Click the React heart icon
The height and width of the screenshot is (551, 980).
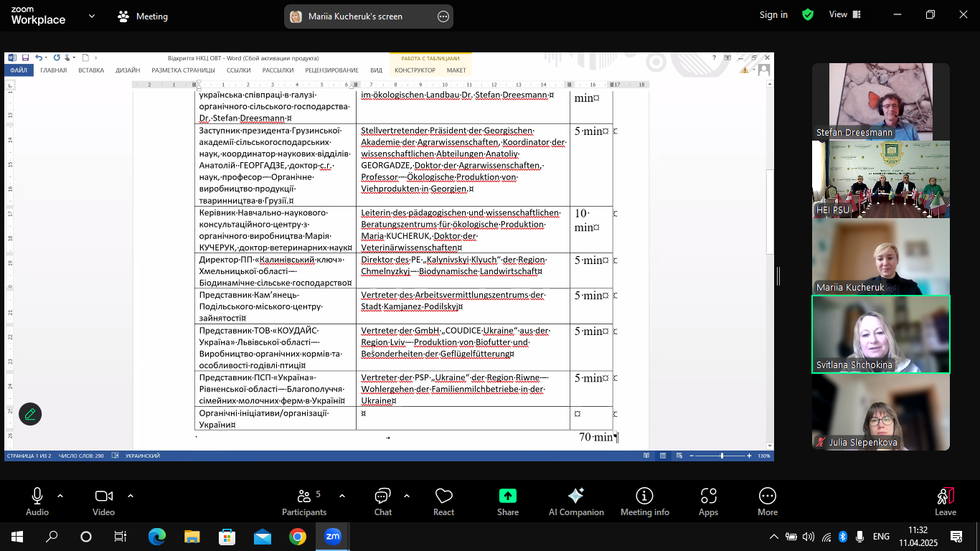[x=443, y=496]
